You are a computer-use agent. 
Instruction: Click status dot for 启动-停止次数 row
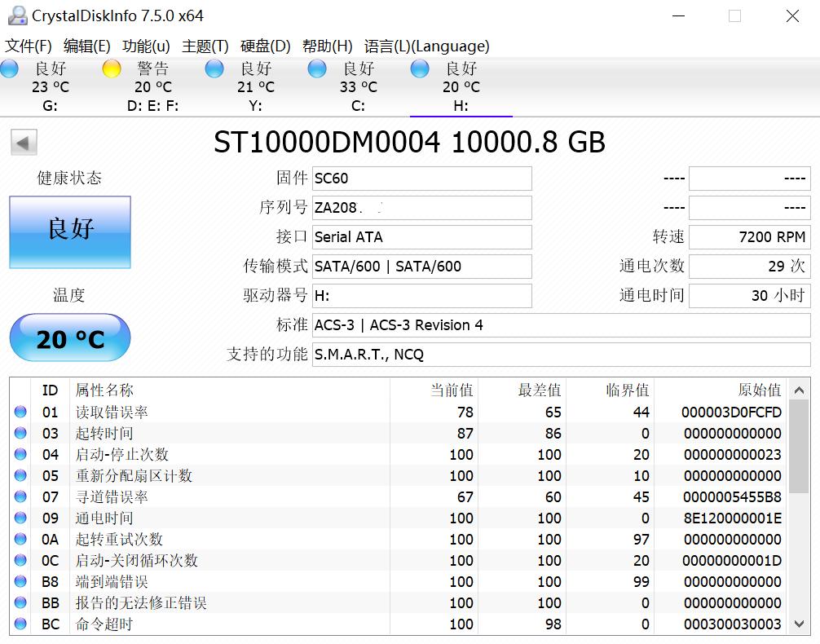[x=20, y=454]
